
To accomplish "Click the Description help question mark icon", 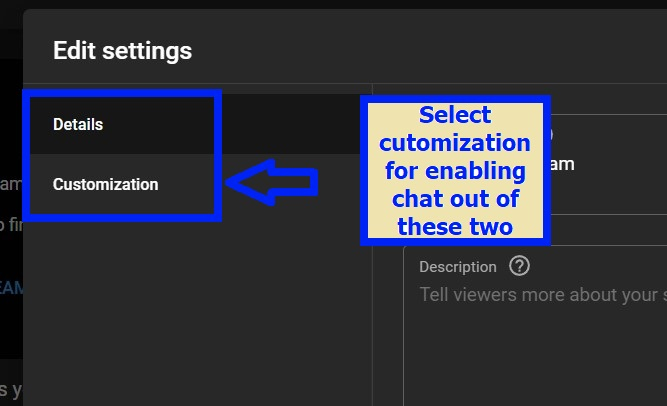I will click(518, 267).
